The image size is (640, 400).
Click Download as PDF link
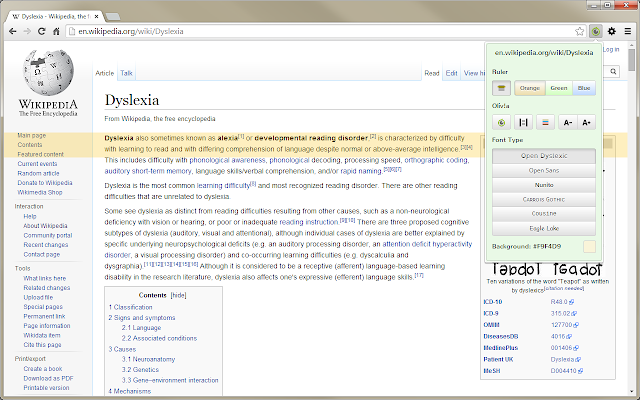click(48, 378)
